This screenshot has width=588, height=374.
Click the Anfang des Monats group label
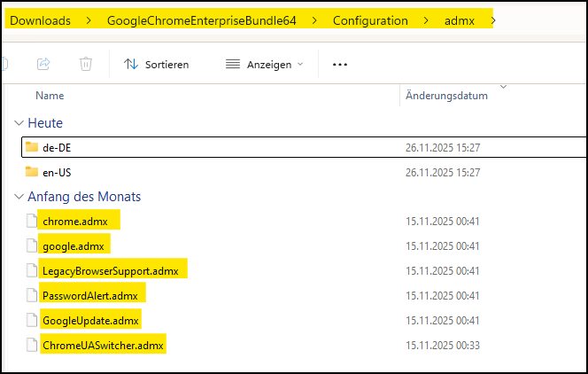coord(84,197)
